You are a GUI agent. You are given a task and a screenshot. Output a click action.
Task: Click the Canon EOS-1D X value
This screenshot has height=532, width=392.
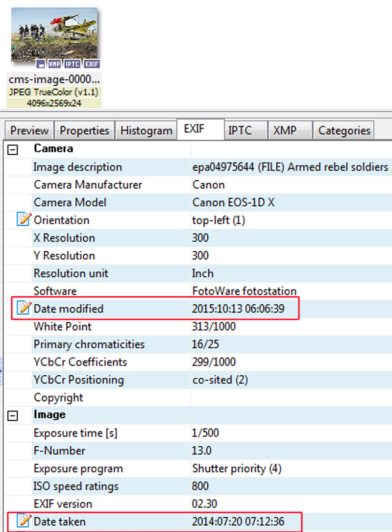point(234,202)
